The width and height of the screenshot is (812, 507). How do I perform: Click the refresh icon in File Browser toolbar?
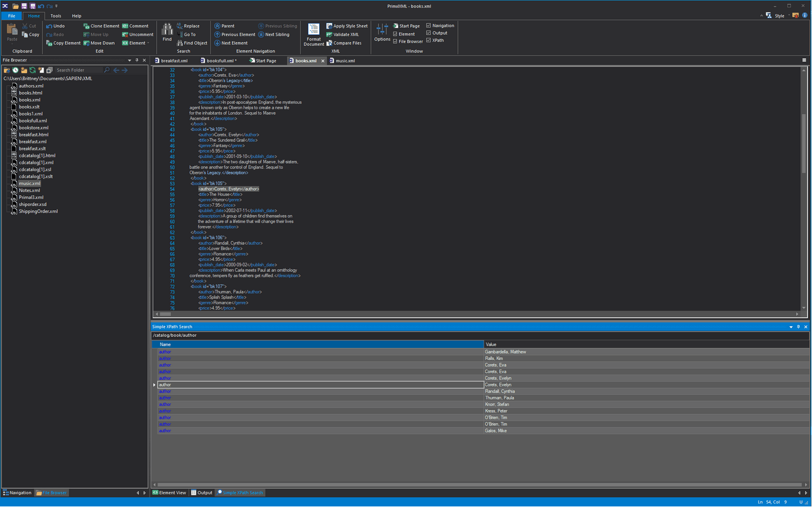pyautogui.click(x=33, y=70)
